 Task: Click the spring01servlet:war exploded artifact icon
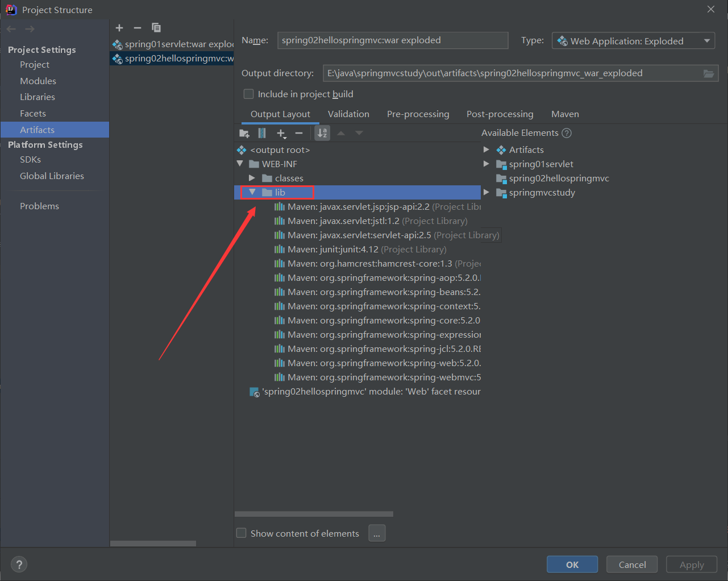(x=118, y=44)
